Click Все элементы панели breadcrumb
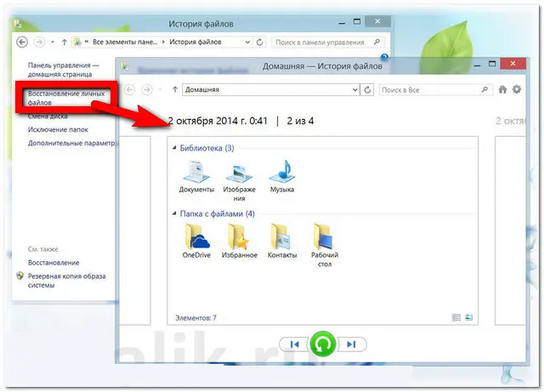 125,42
